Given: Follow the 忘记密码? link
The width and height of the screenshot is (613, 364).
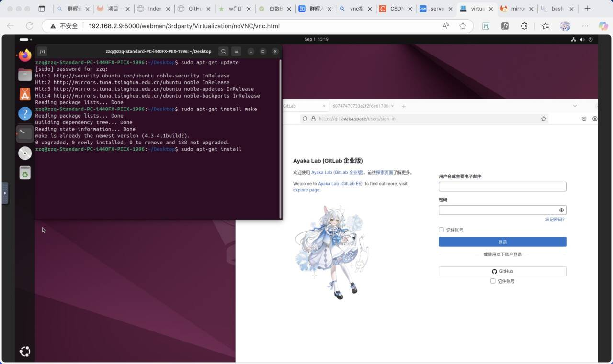Looking at the screenshot, I should pyautogui.click(x=555, y=220).
